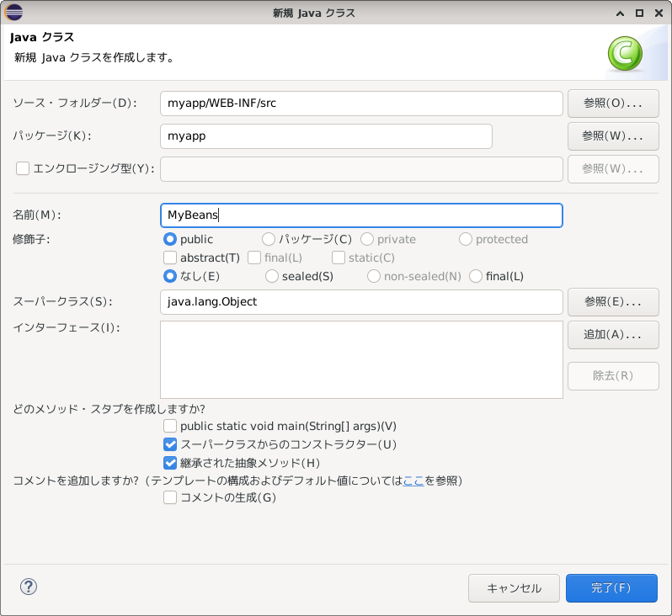Click the title bar roll-up arrow
This screenshot has height=616, width=672.
pos(620,13)
